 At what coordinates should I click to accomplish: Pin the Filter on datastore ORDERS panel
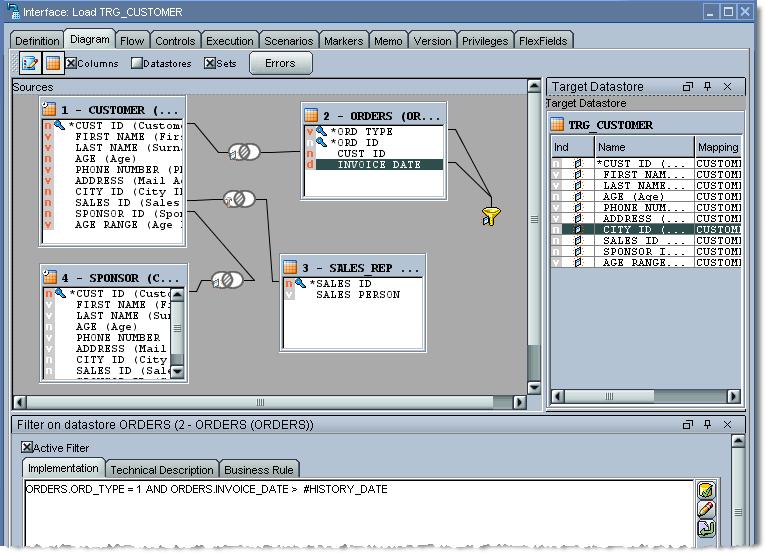pos(707,425)
